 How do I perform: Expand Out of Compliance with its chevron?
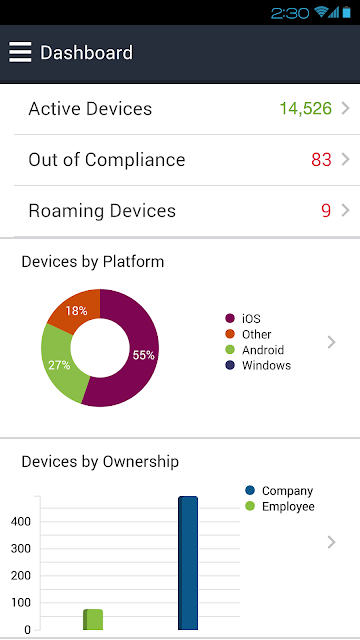346,160
